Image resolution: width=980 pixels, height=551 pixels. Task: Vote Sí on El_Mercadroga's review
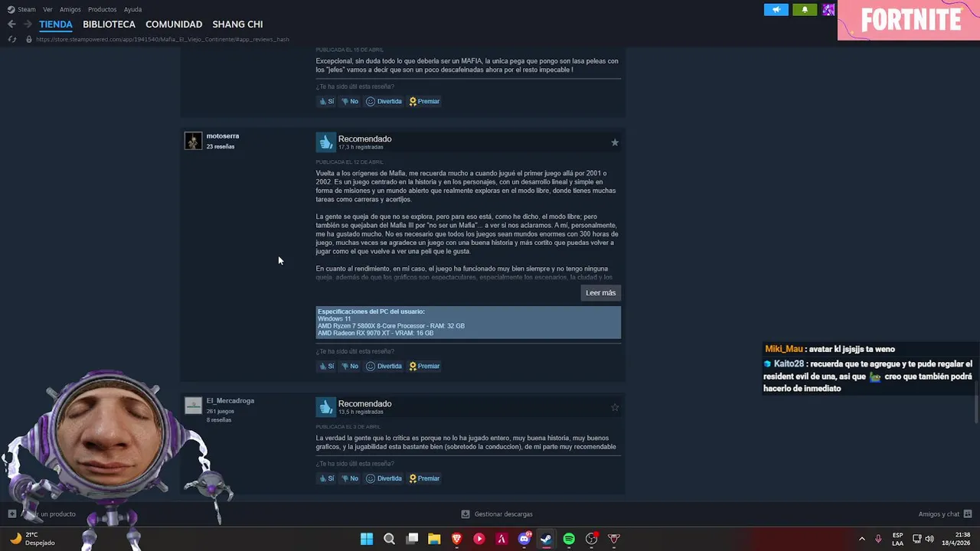point(327,478)
